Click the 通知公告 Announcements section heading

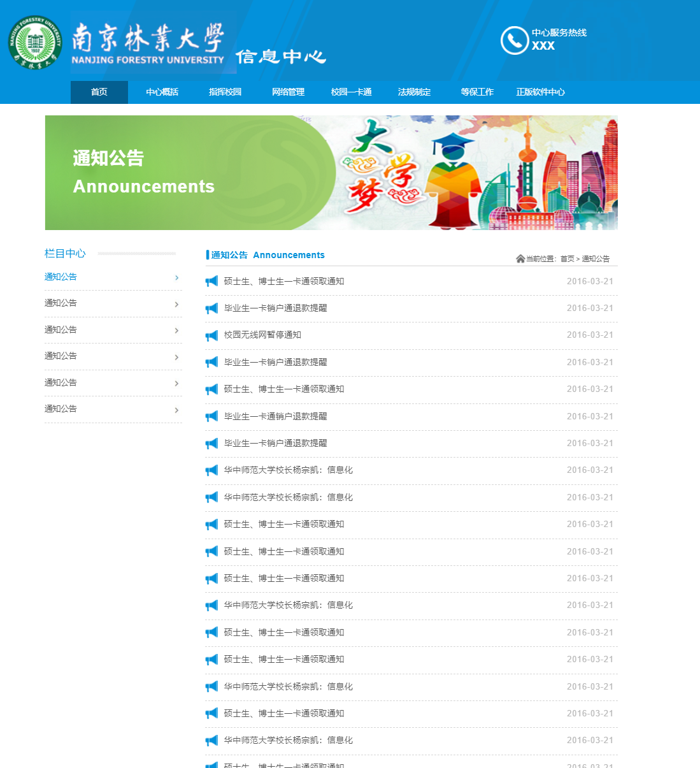(x=268, y=255)
